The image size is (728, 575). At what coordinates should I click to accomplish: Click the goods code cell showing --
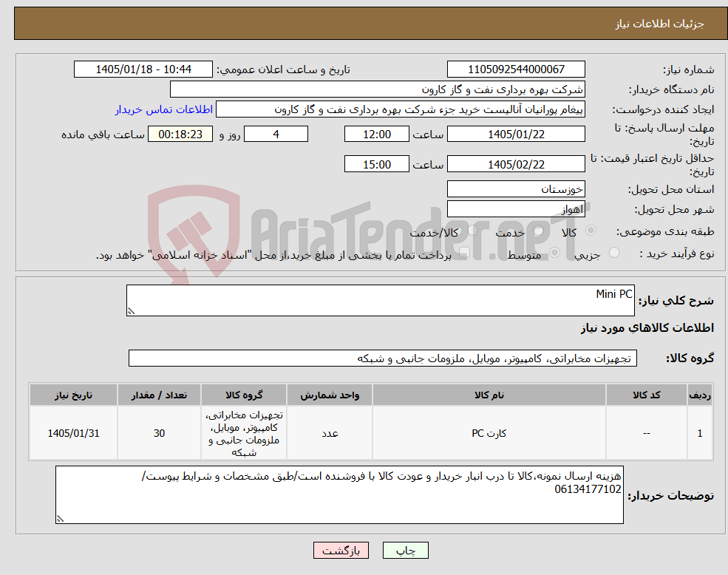pyautogui.click(x=646, y=433)
